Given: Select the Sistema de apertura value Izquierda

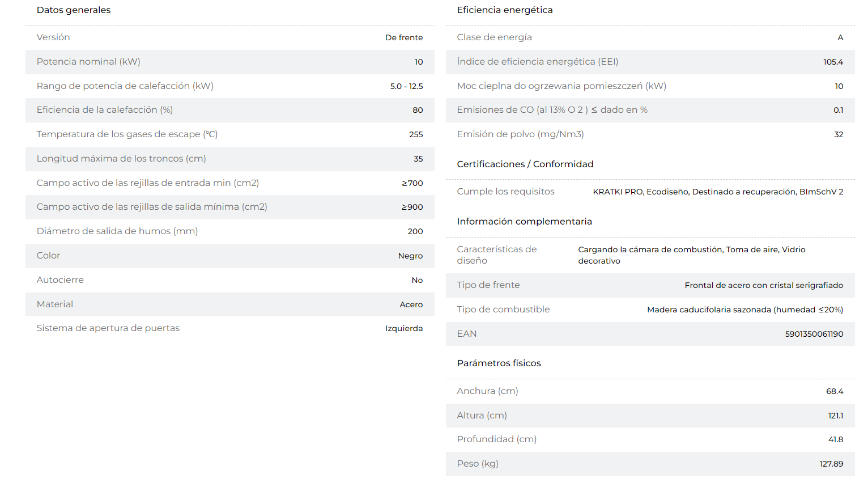Looking at the screenshot, I should 404,328.
